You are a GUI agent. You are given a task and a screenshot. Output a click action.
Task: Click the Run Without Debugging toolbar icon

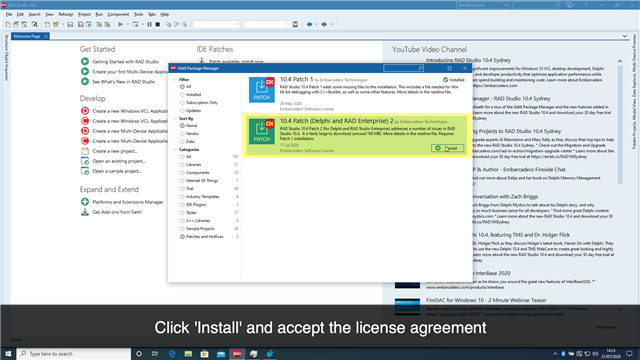tap(135, 24)
